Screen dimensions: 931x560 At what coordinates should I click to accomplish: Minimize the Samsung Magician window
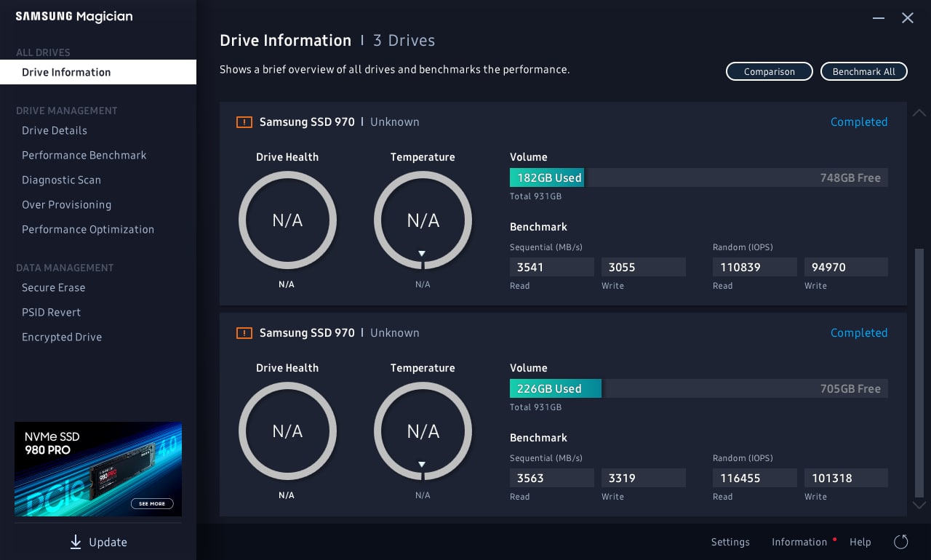coord(879,18)
